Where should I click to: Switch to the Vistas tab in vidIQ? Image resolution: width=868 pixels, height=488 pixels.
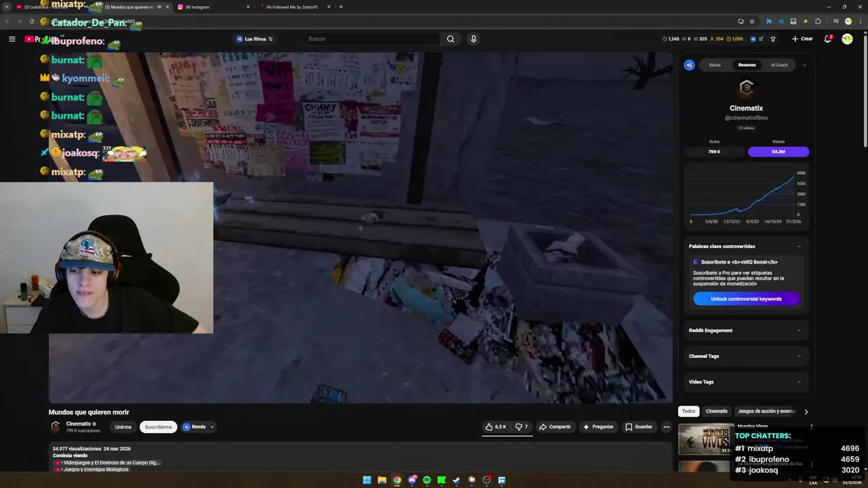715,65
